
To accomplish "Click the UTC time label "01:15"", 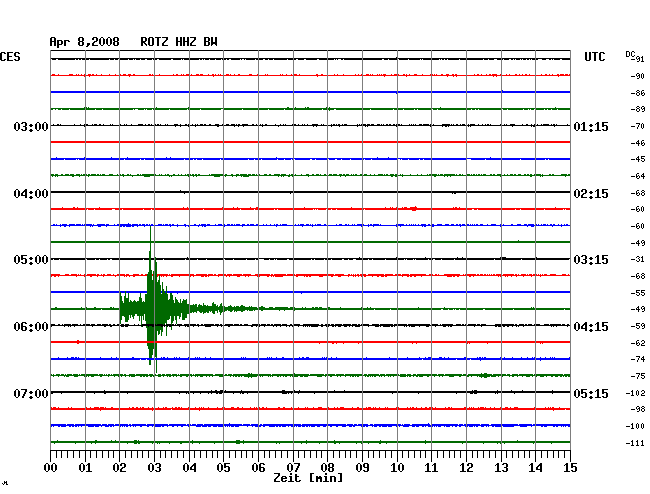I will pyautogui.click(x=591, y=126).
